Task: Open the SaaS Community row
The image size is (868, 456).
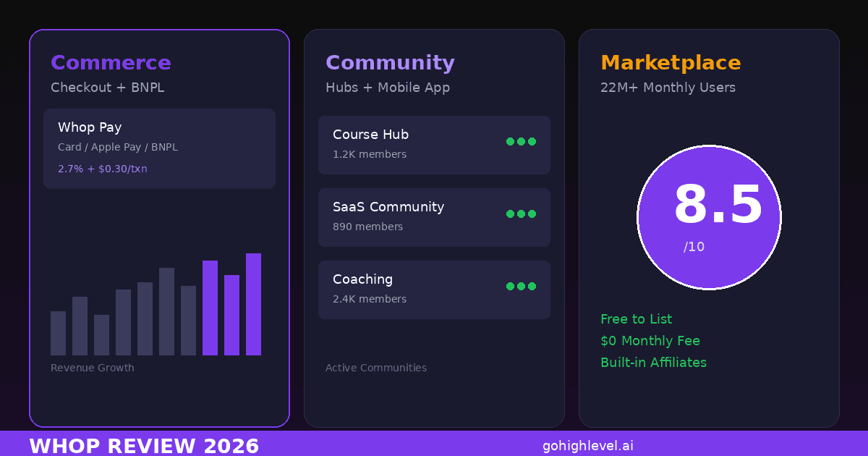Action: (434, 217)
